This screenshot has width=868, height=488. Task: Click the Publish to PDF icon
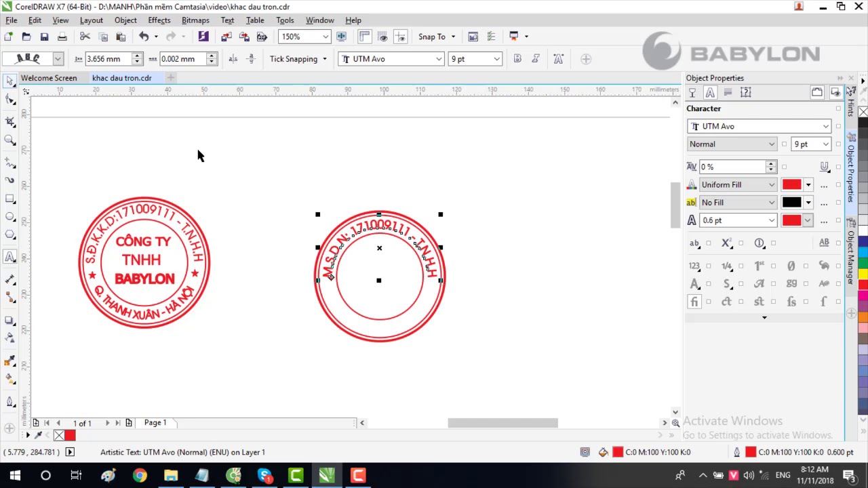pyautogui.click(x=262, y=37)
